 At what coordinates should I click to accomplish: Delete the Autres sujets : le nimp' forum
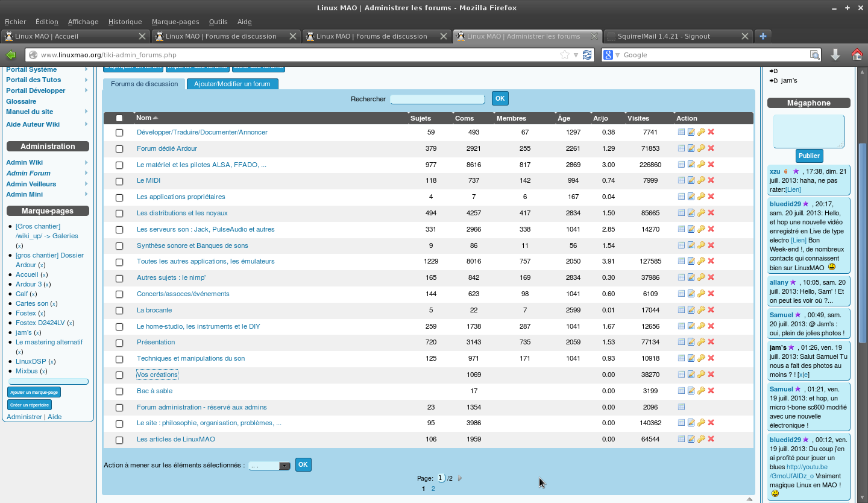[x=711, y=277]
